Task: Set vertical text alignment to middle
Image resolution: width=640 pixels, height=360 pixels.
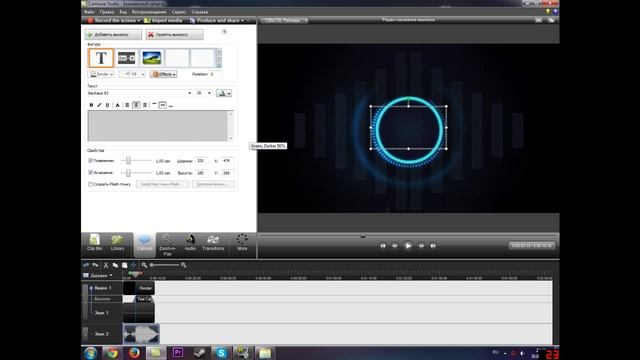Action: [162, 105]
